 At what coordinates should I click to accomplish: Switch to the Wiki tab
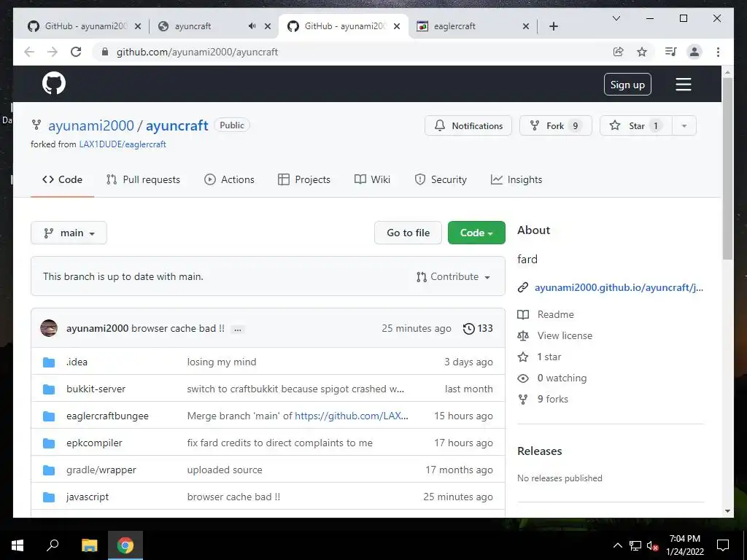[373, 179]
